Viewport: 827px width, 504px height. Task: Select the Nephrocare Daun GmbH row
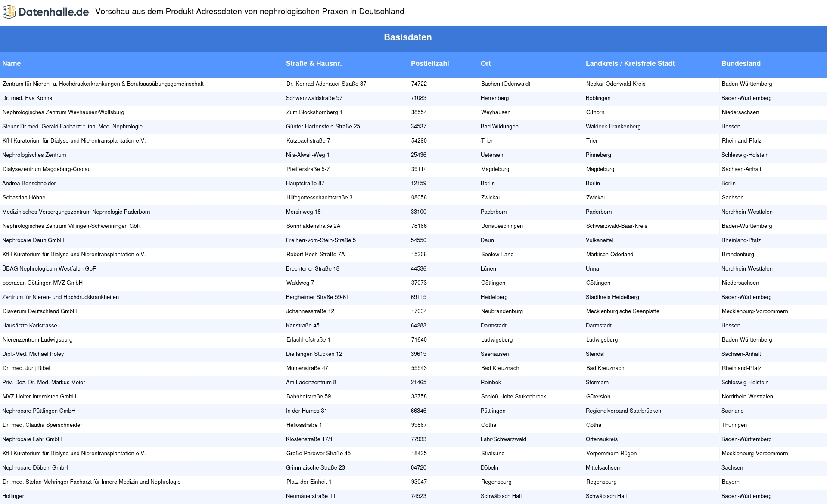(x=33, y=240)
